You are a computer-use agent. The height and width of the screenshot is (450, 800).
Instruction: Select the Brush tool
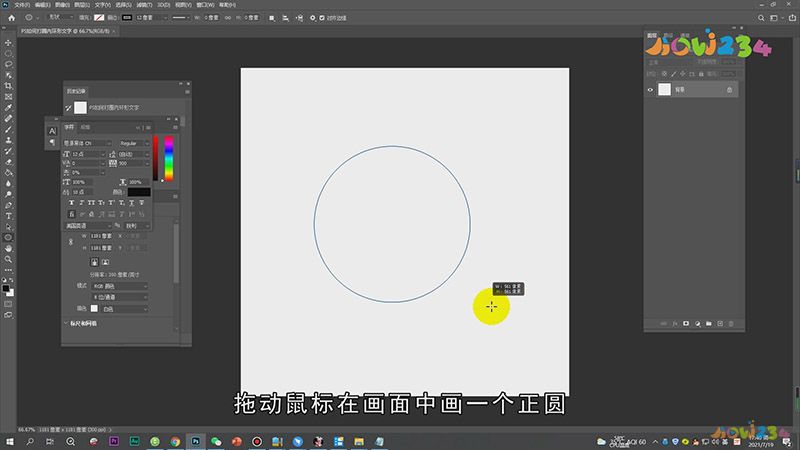pyautogui.click(x=8, y=129)
